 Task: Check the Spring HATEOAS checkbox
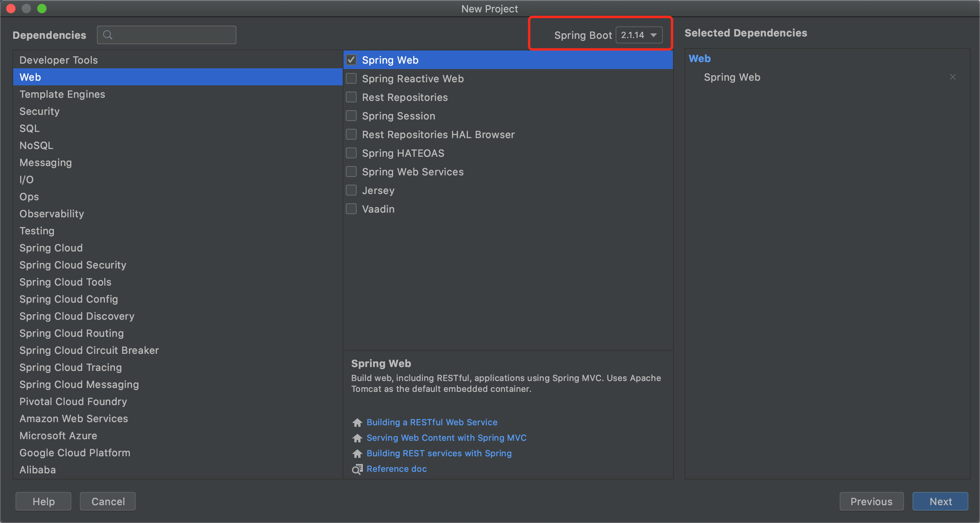[351, 153]
